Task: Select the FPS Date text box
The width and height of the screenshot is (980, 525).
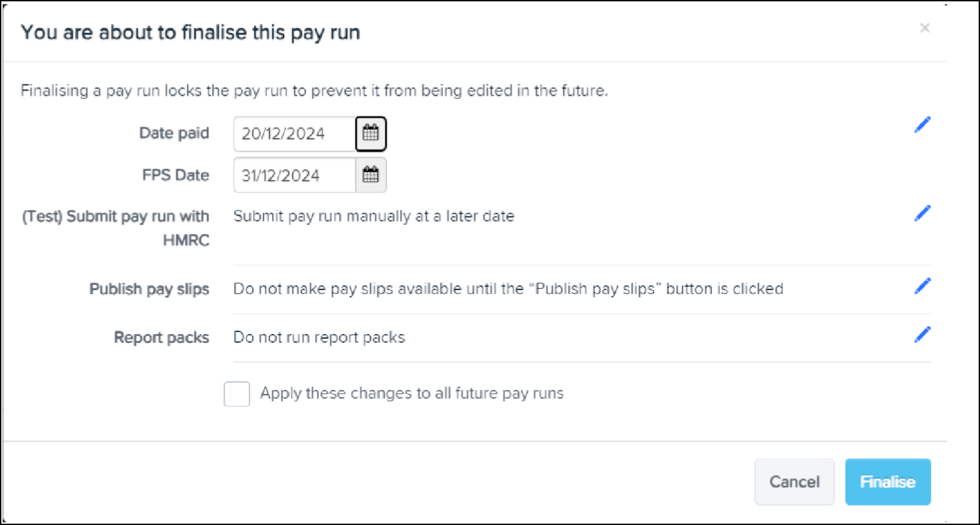Action: [x=294, y=176]
